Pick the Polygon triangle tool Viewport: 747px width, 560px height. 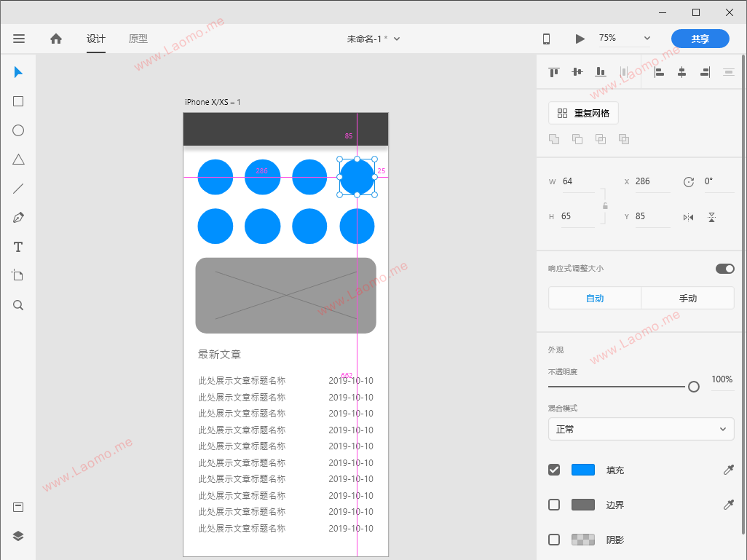click(18, 159)
